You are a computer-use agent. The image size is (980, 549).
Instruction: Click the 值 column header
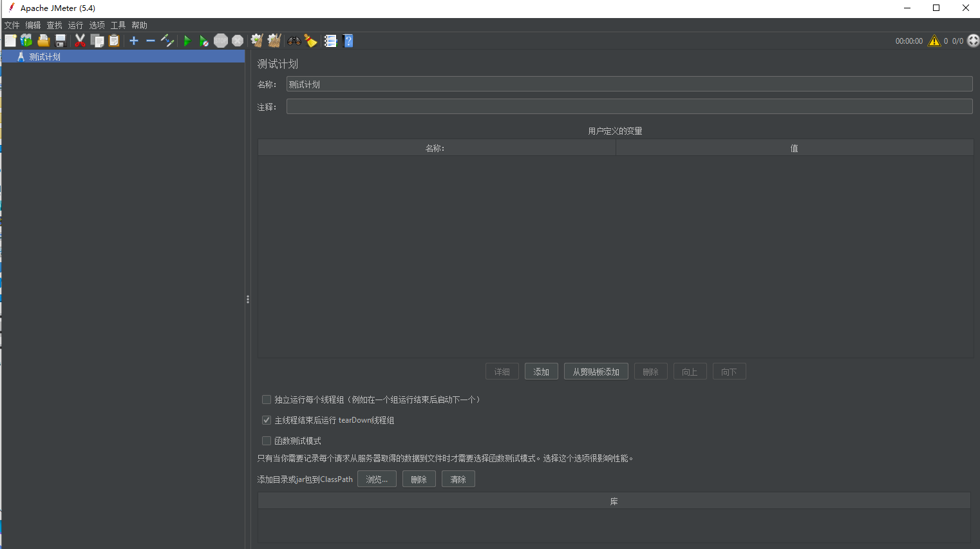[795, 148]
